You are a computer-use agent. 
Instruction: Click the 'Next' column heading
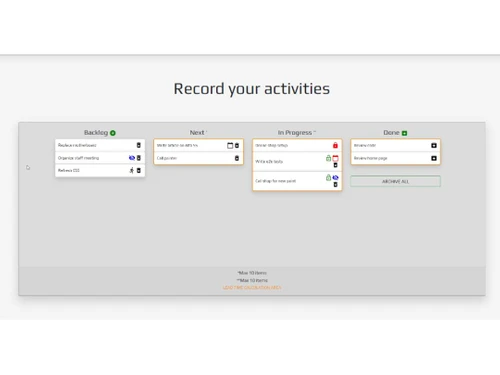(x=197, y=133)
